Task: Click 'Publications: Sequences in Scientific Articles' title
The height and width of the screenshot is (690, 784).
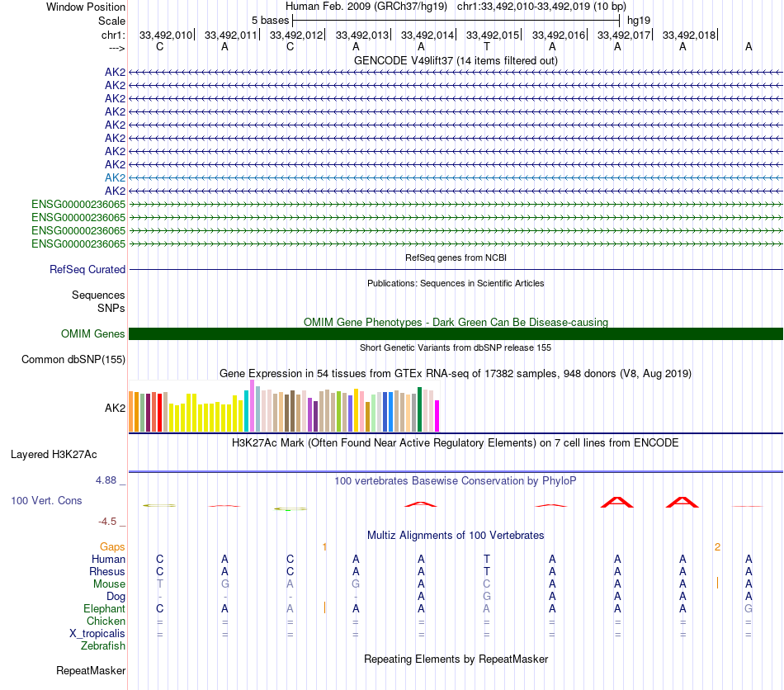Action: click(456, 283)
